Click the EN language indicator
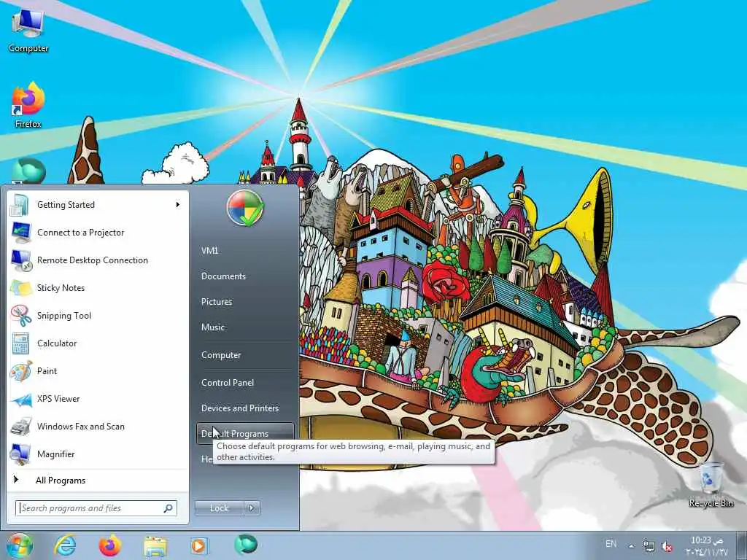 [611, 544]
